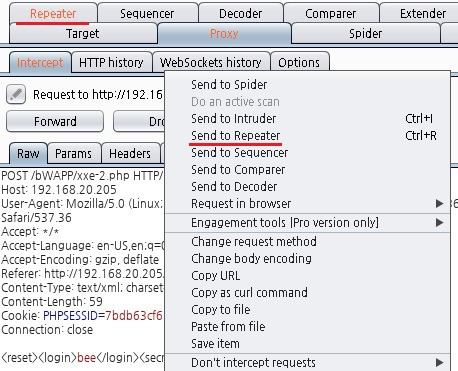
Task: Choose Copy URL from menu
Action: pos(307,276)
